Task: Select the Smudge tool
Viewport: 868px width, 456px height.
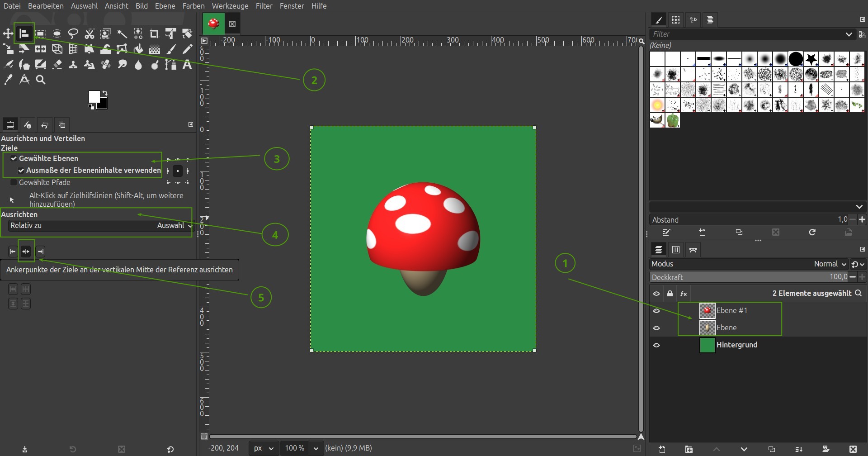Action: pos(122,65)
